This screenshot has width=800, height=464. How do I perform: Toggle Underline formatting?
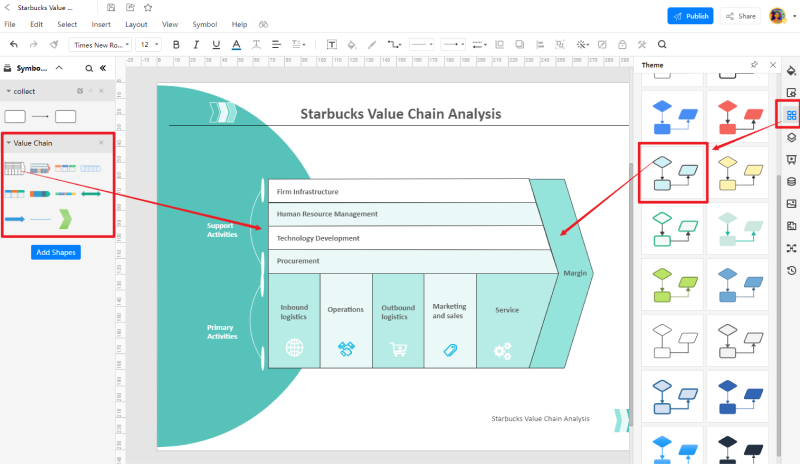(x=216, y=44)
